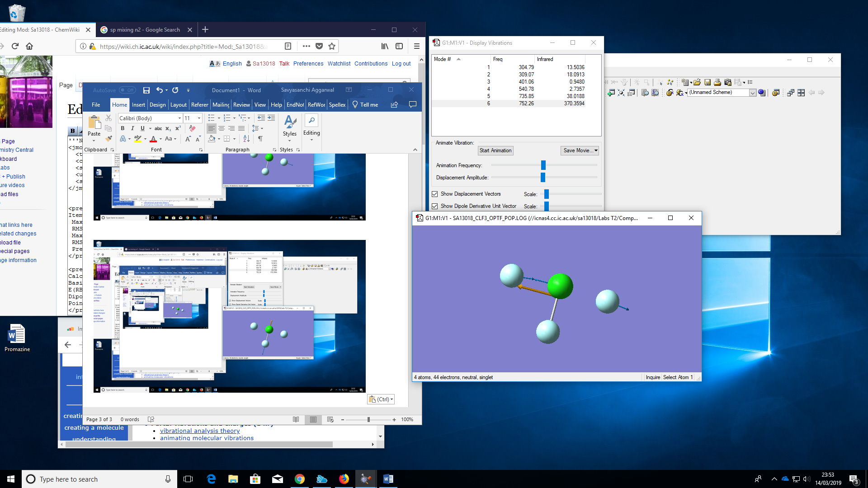
Task: Uncheck Show Displacement Vectors checkbox
Action: point(435,194)
